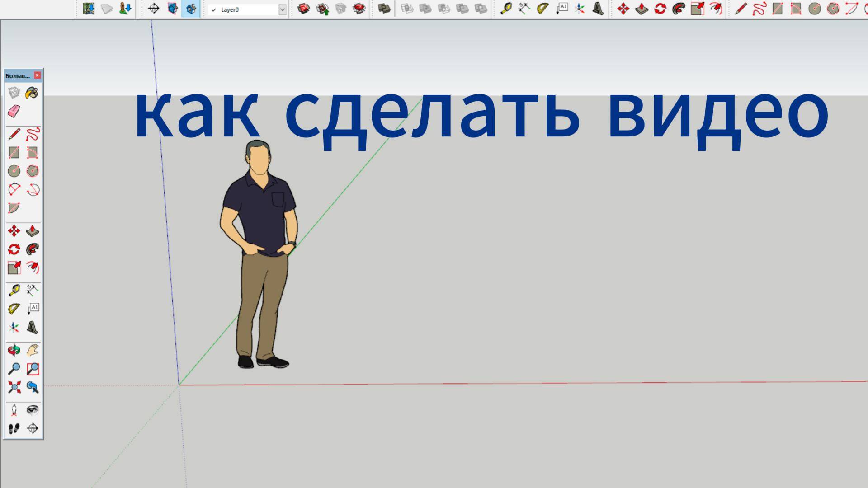Toggle the Section Cuts display button
Screen dimensions: 868x488
[191, 9]
